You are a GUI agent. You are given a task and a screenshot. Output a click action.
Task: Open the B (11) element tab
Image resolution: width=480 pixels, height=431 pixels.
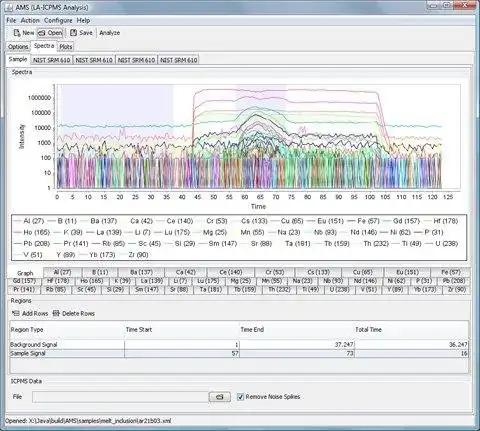coord(100,272)
